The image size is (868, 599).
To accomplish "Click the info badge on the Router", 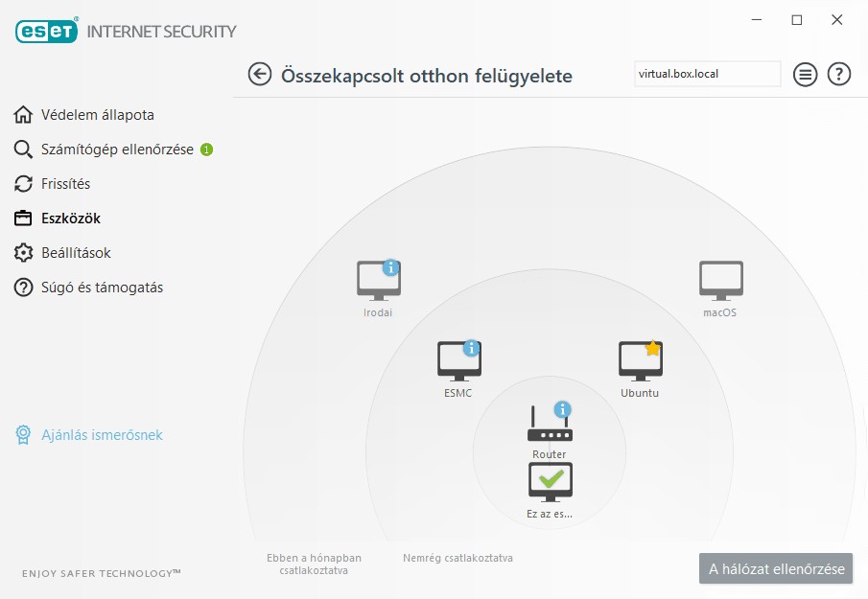I will 562,409.
